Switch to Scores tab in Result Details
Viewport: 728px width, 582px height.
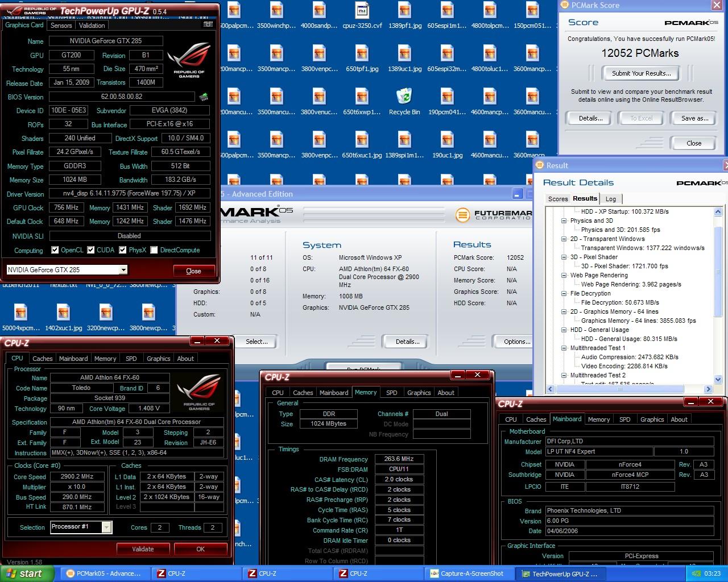(558, 199)
